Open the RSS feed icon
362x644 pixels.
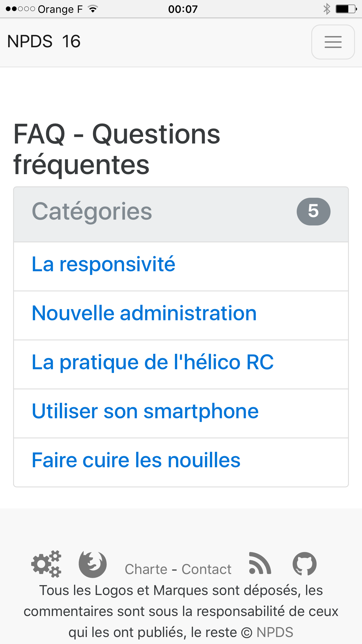(260, 563)
